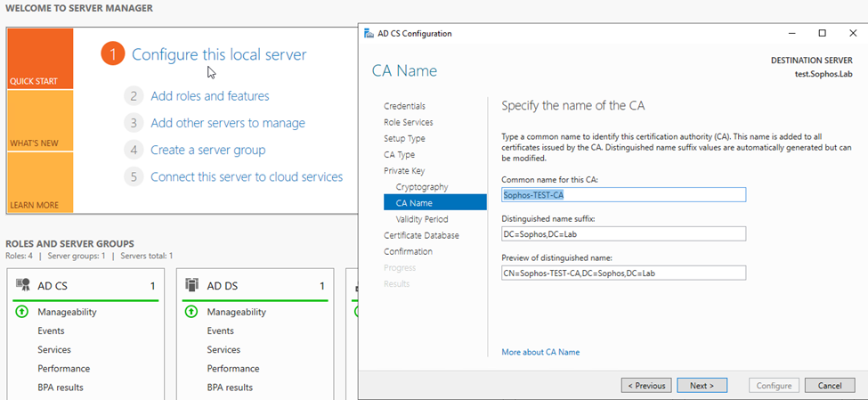
Task: Click Add other servers to manage
Action: click(x=227, y=123)
